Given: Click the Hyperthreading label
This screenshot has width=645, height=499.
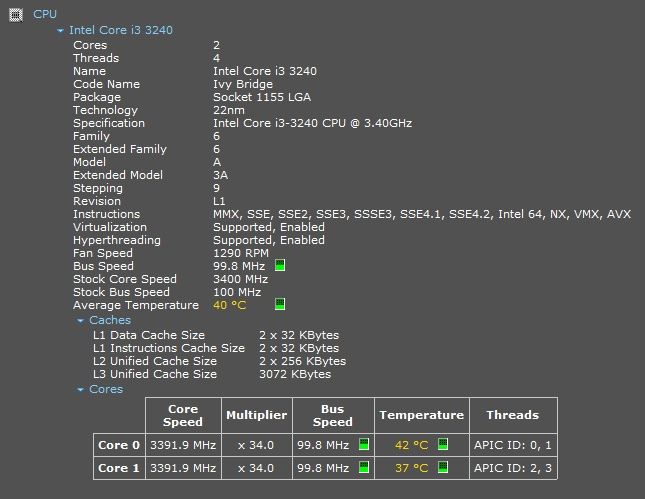Looking at the screenshot, I should [117, 240].
